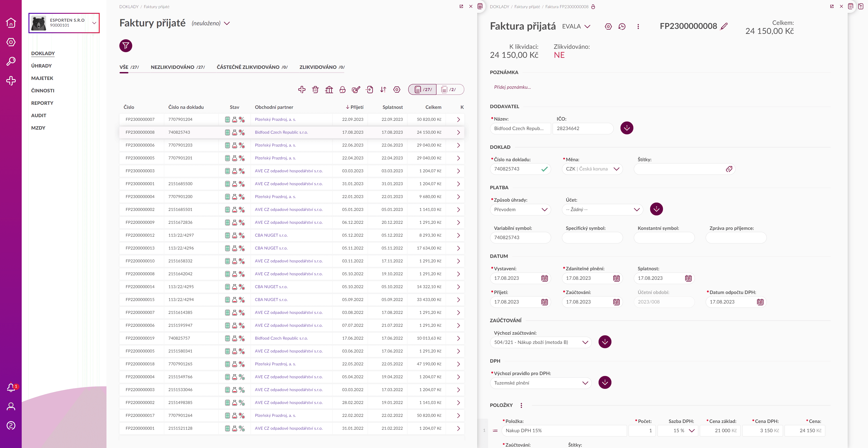Viewport: 868px width, 448px height.
Task: Open the Účet Žádný dropdown
Action: 602,210
